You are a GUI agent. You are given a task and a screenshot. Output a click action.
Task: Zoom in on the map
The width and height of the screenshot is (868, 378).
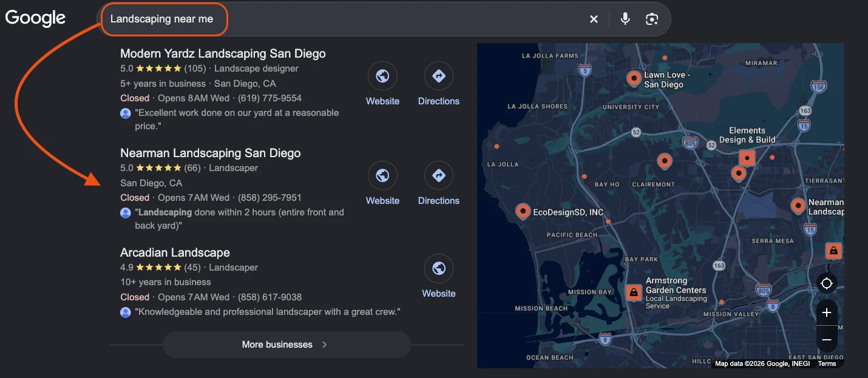[x=826, y=312]
